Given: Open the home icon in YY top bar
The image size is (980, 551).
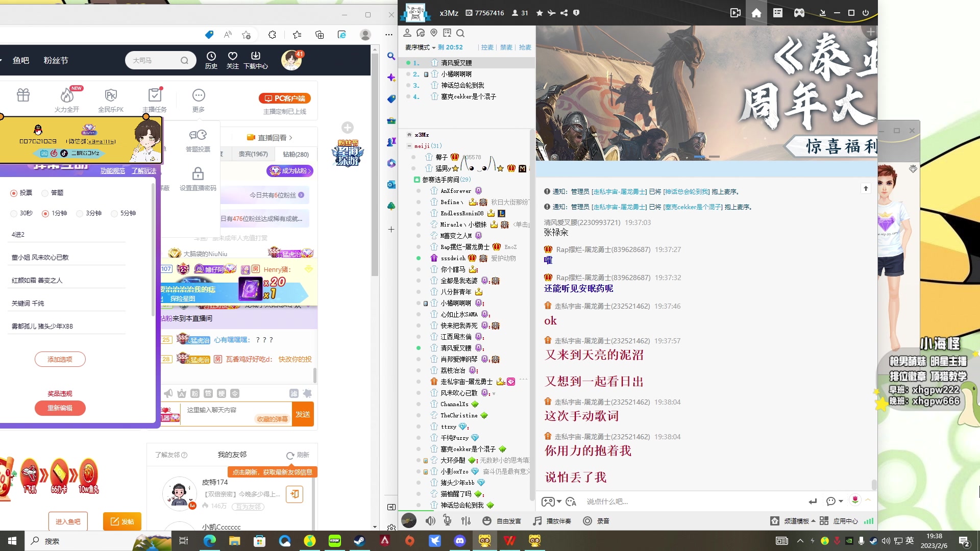Looking at the screenshot, I should pyautogui.click(x=756, y=13).
